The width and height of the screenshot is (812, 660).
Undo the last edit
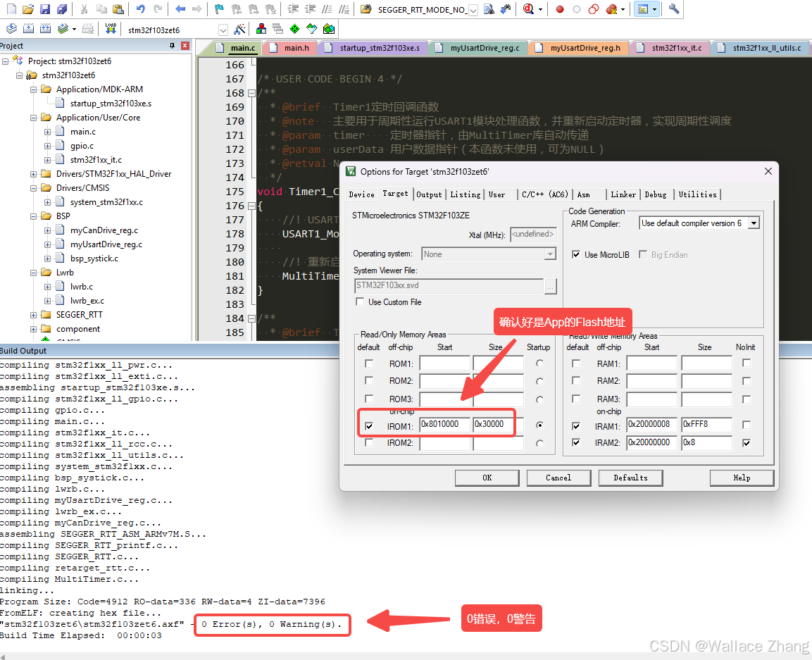click(x=140, y=9)
